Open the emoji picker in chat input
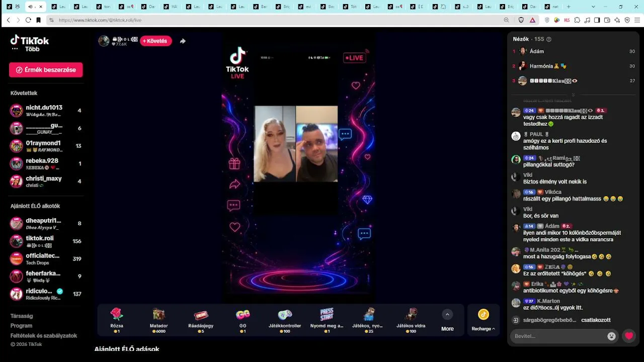This screenshot has width=644, height=362. 611,336
